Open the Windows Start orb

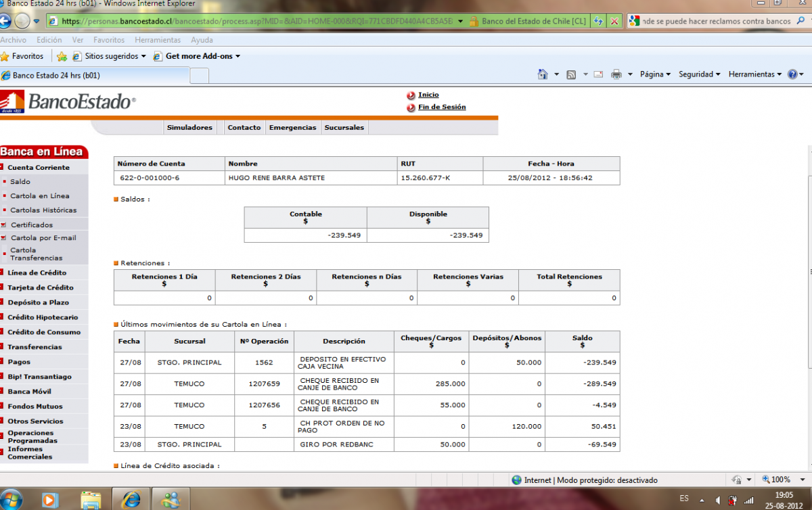coord(12,500)
